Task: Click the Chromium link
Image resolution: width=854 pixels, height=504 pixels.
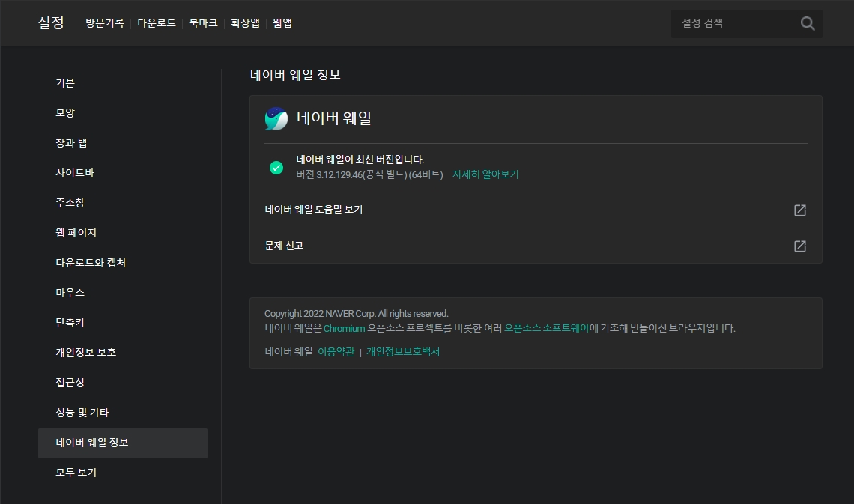Action: pyautogui.click(x=344, y=328)
